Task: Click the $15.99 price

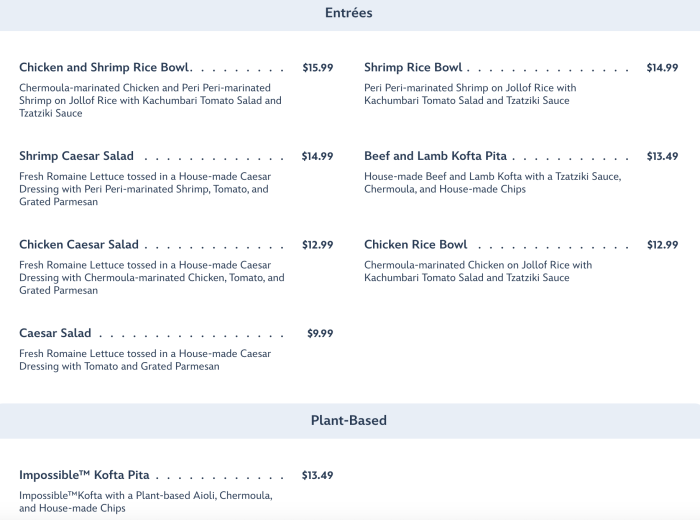Action: point(318,68)
